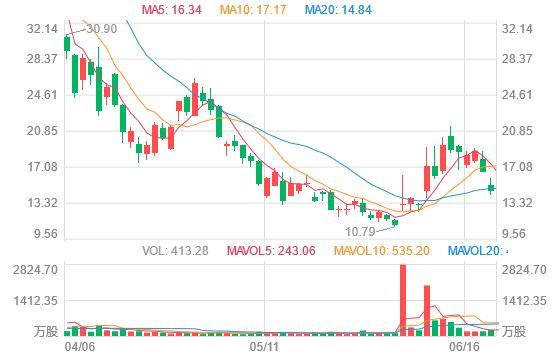Click the second-tallest red volume bar
The height and width of the screenshot is (360, 560).
coord(427,310)
